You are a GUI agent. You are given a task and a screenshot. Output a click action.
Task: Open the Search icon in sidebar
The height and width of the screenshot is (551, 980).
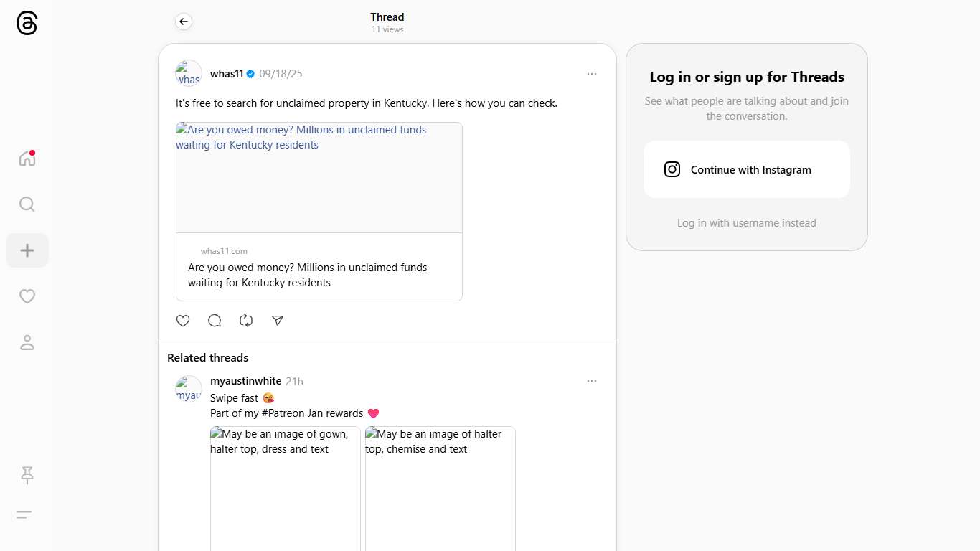(27, 204)
